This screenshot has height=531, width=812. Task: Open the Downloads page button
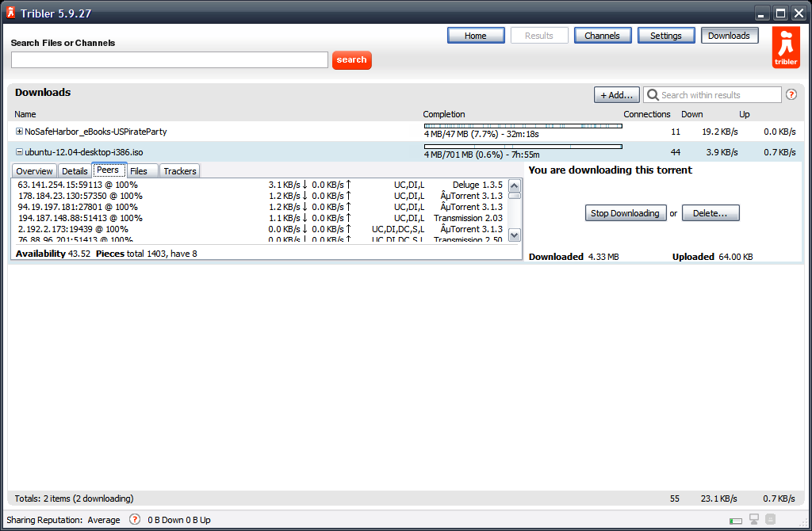(730, 35)
